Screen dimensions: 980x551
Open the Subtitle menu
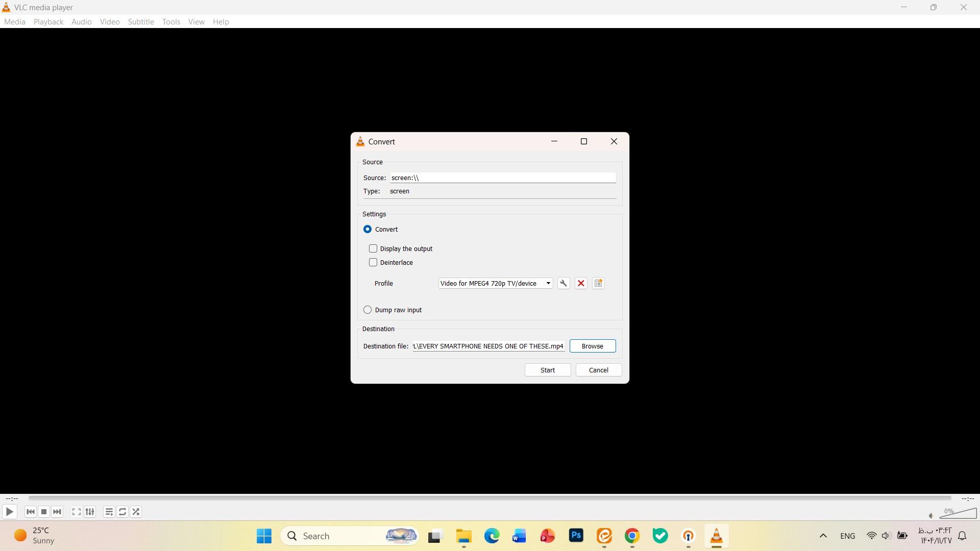coord(141,21)
